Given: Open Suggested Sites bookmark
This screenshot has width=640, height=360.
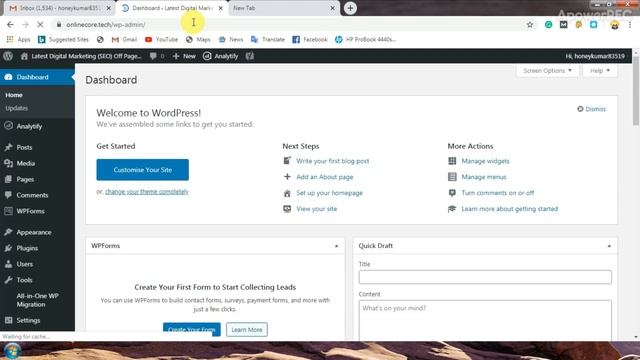Looking at the screenshot, I should click(x=63, y=39).
